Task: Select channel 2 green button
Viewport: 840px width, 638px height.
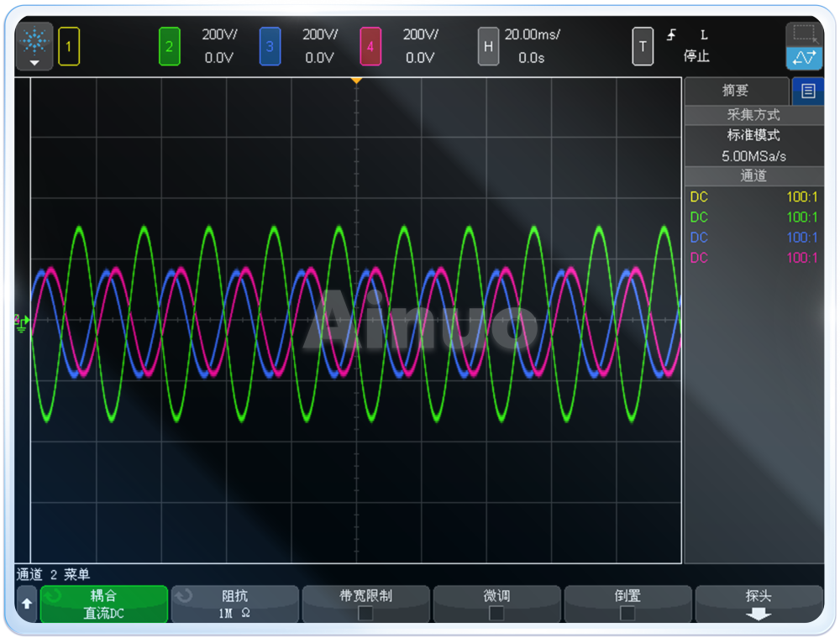Action: pos(170,46)
